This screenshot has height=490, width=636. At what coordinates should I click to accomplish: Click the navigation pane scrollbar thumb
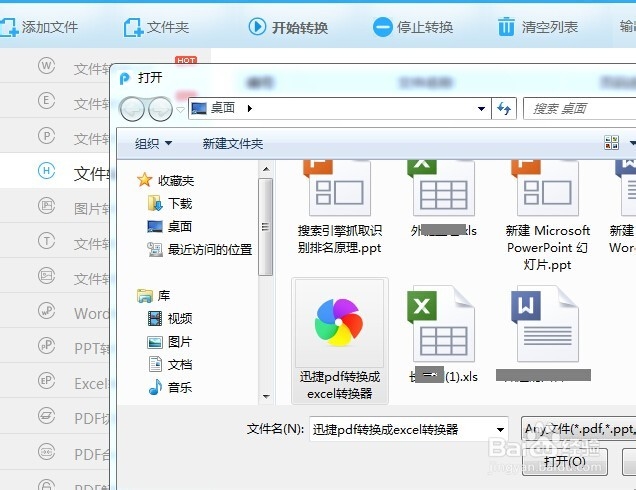click(266, 226)
